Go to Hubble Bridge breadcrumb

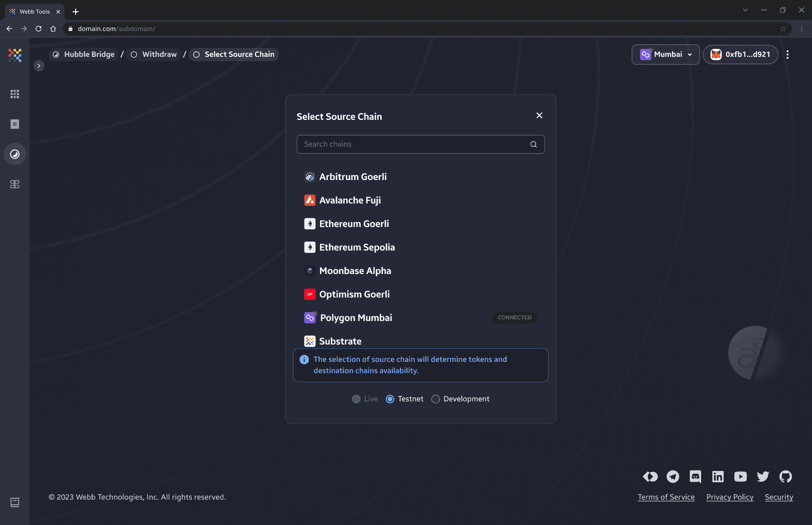[84, 55]
